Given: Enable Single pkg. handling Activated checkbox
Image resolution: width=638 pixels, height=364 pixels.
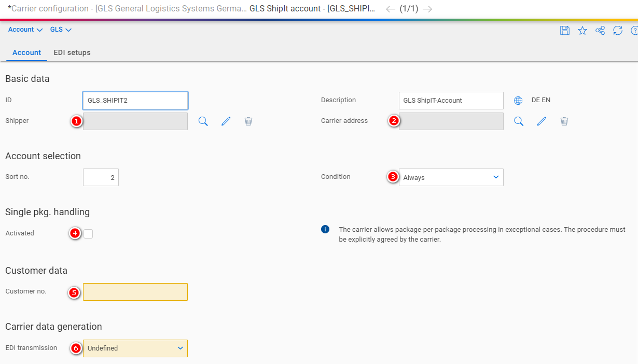Looking at the screenshot, I should (88, 234).
